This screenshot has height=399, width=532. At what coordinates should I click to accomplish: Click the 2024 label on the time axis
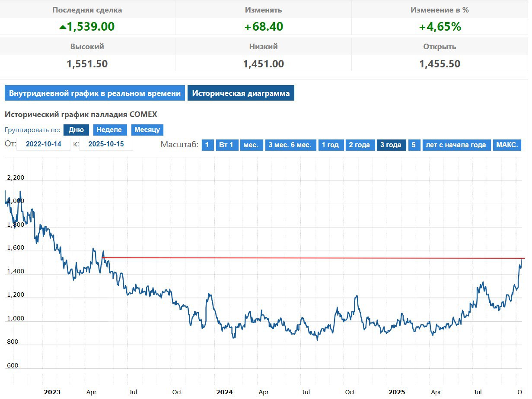(x=225, y=392)
